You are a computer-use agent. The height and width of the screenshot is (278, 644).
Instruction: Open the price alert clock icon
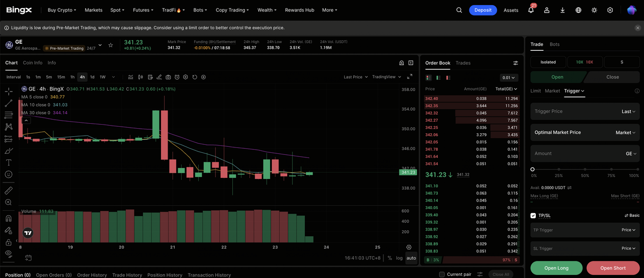(177, 77)
